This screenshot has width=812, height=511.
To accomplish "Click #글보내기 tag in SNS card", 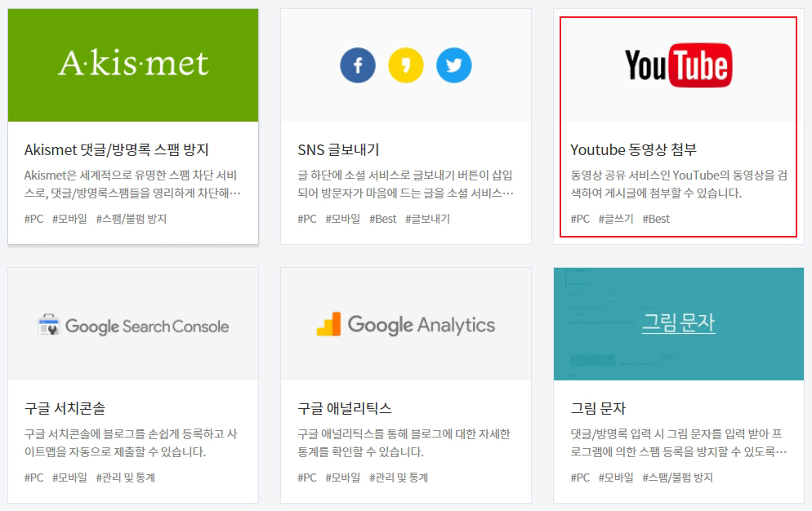I will click(428, 219).
